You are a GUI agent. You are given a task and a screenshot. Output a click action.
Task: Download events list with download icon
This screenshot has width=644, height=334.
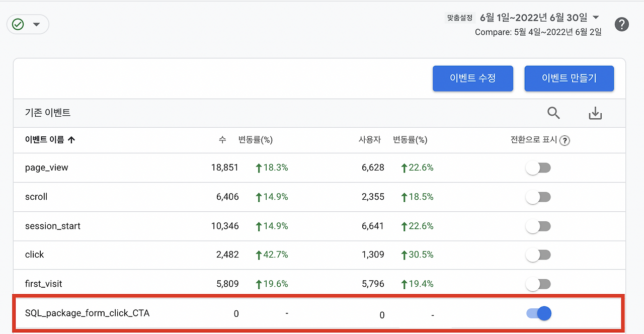click(x=595, y=113)
